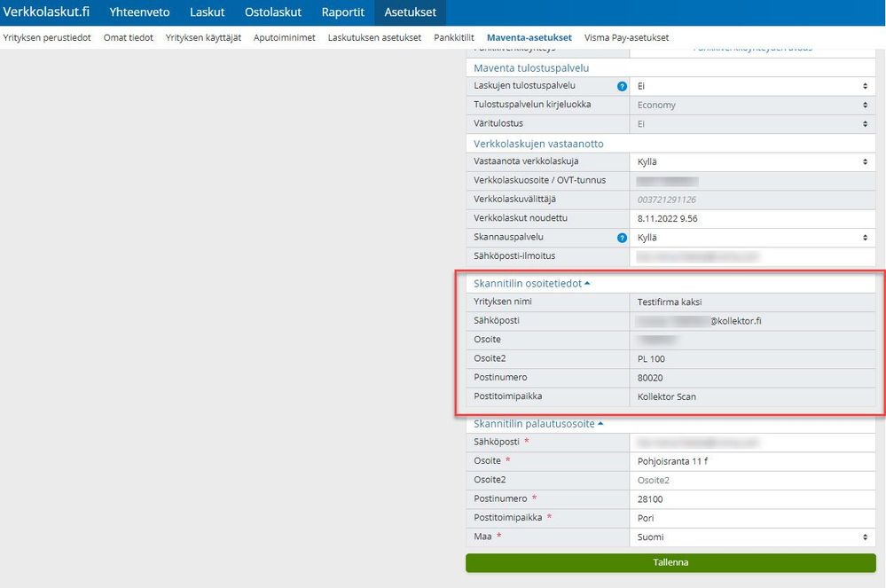Switch to Omat tiedot tab
This screenshot has width=886, height=588.
point(129,38)
